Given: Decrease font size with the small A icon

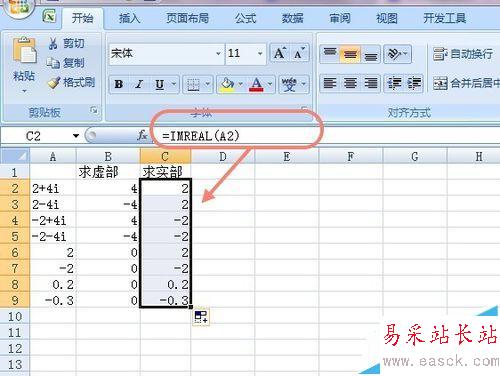Looking at the screenshot, I should point(299,53).
